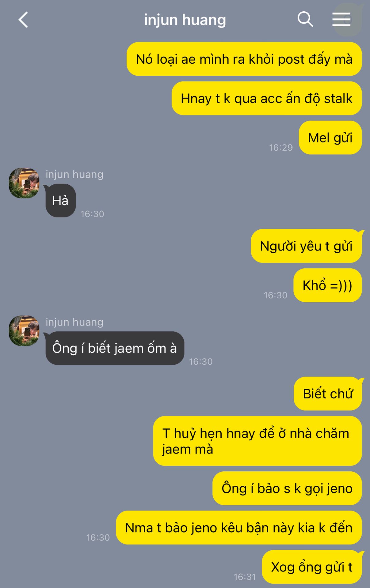Image resolution: width=370 pixels, height=588 pixels.
Task: Tap the back arrow to leave chat
Action: [x=23, y=20]
